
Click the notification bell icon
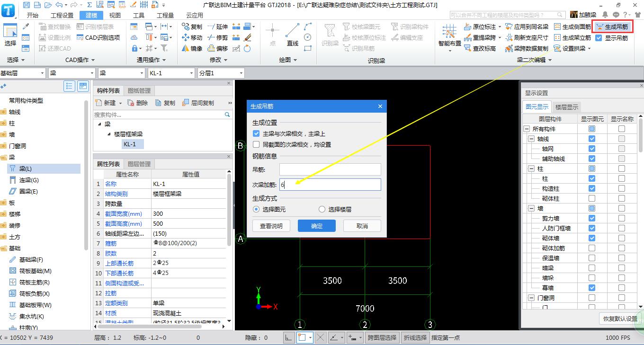click(605, 15)
